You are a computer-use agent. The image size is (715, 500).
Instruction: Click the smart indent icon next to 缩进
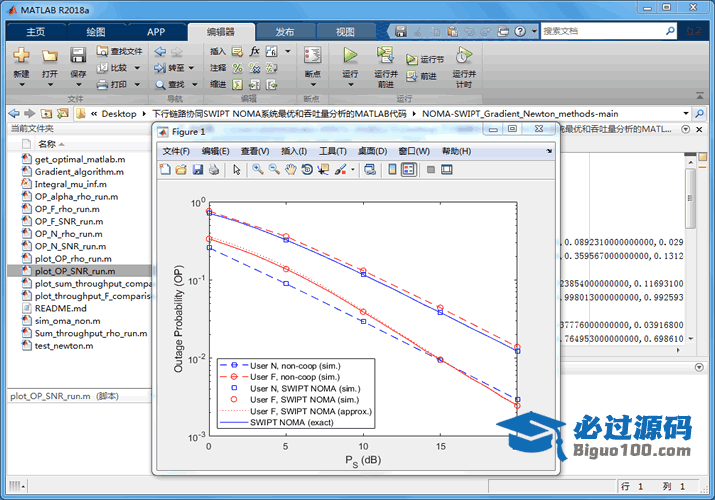[x=237, y=84]
